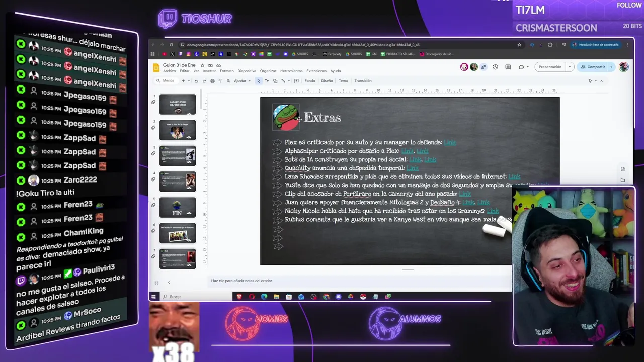Click the zoom magnifier tool
Screen dimensions: 644x362
(x=228, y=81)
